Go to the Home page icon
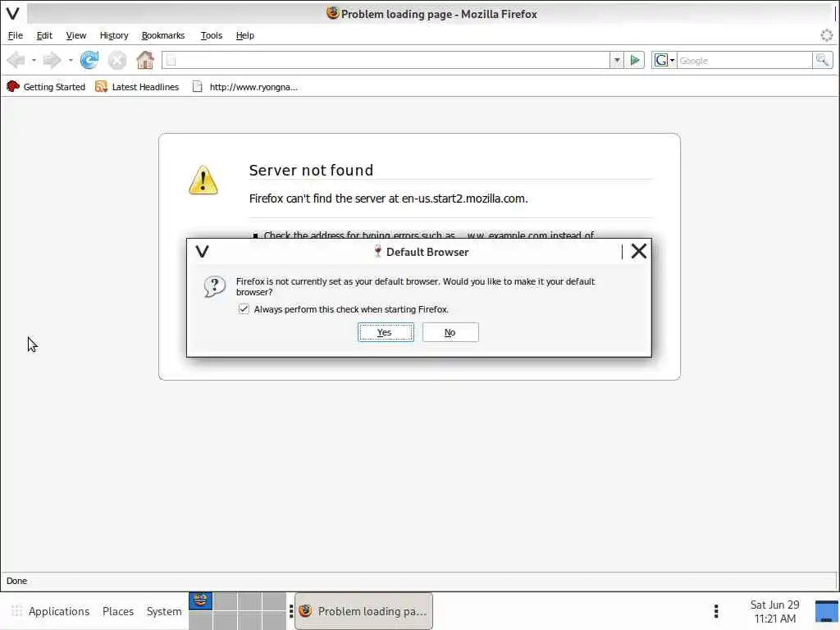 coord(144,60)
